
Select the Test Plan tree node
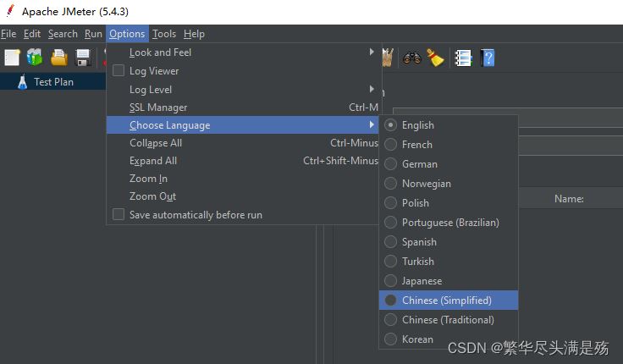53,82
